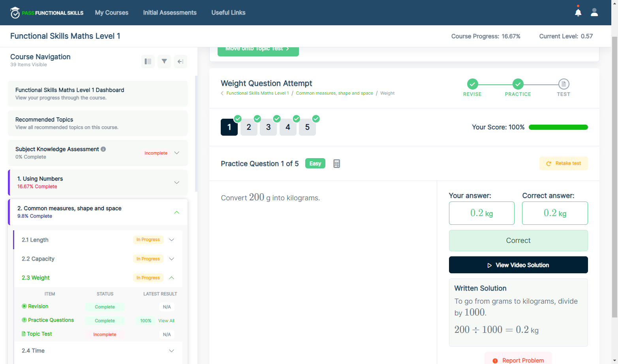Click the 100% latest result

point(146,321)
